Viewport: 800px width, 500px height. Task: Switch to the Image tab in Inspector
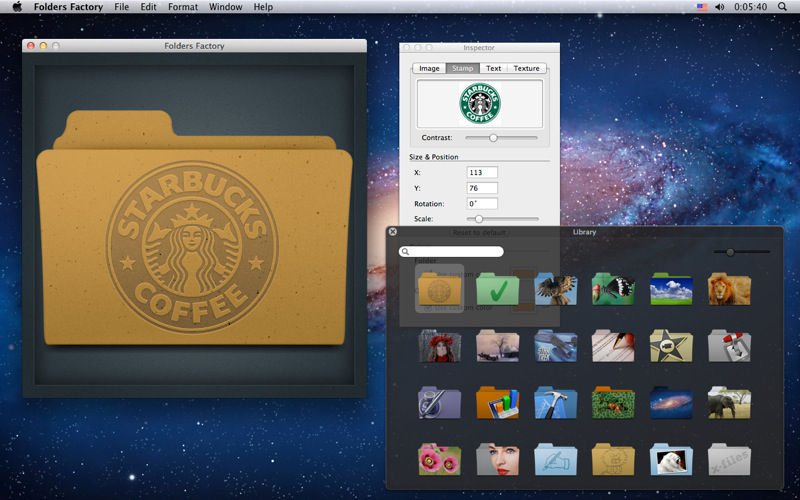coord(429,68)
